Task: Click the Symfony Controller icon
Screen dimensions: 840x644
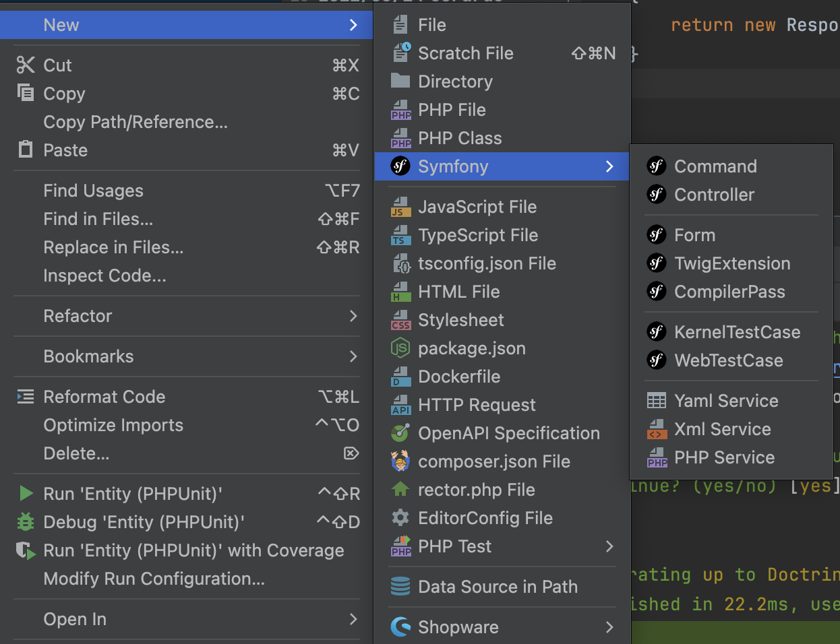Action: click(x=656, y=195)
